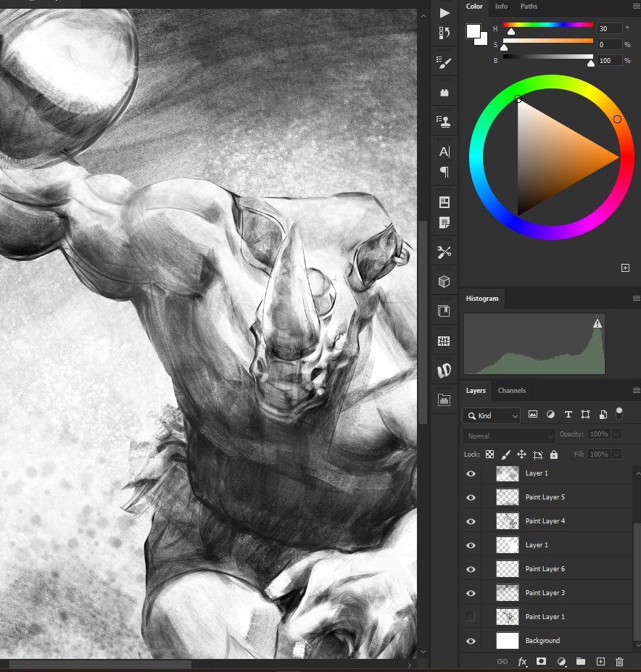
Task: Show the hidden Paint Layer 1
Action: coord(471,617)
